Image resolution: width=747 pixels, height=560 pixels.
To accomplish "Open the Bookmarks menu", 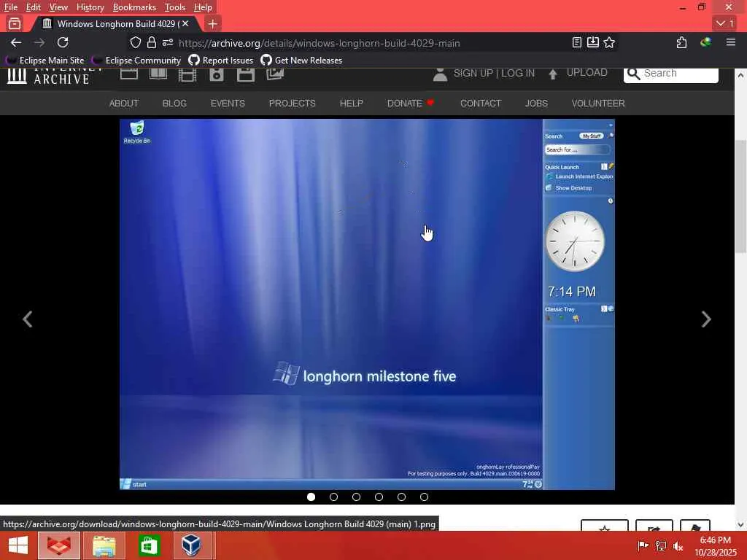I will coord(134,7).
